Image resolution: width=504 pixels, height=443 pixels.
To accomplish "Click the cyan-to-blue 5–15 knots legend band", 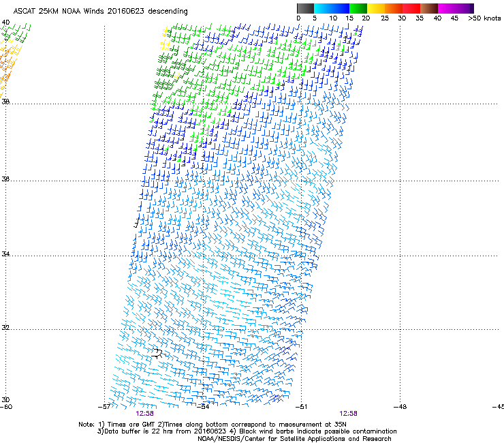I will pos(332,8).
